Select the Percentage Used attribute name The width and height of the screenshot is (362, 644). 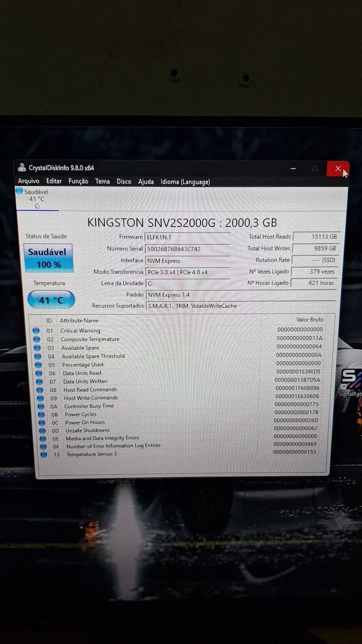click(x=82, y=365)
